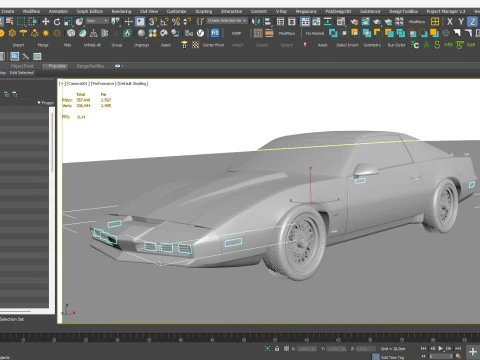Open the Animation menu
480x360 pixels.
point(58,11)
